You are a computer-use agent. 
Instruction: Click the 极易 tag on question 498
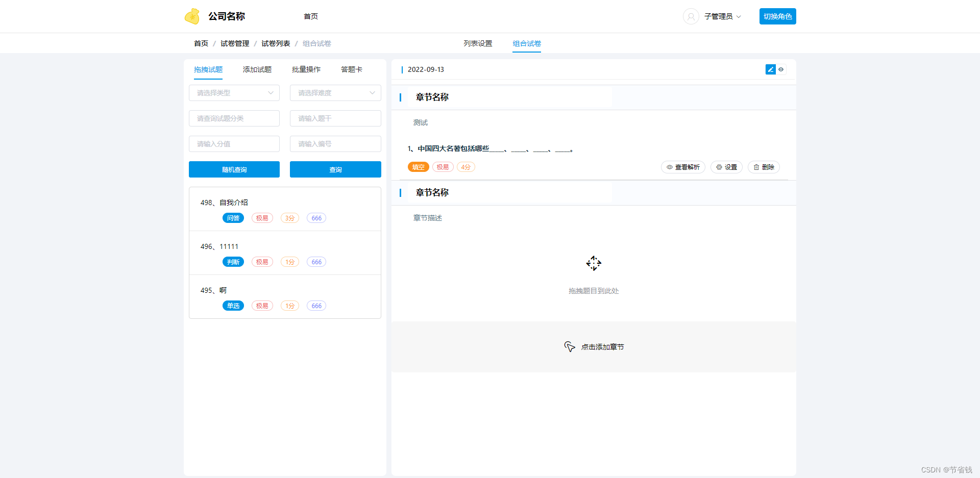pyautogui.click(x=262, y=218)
